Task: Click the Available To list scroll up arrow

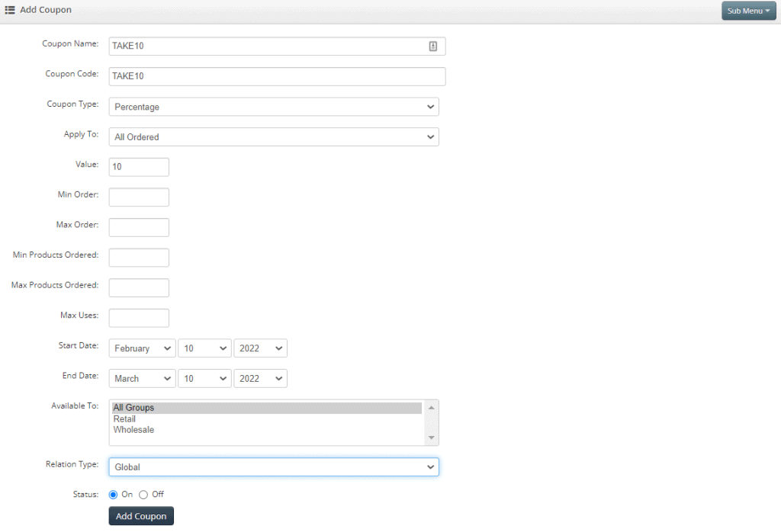Action: [x=432, y=408]
